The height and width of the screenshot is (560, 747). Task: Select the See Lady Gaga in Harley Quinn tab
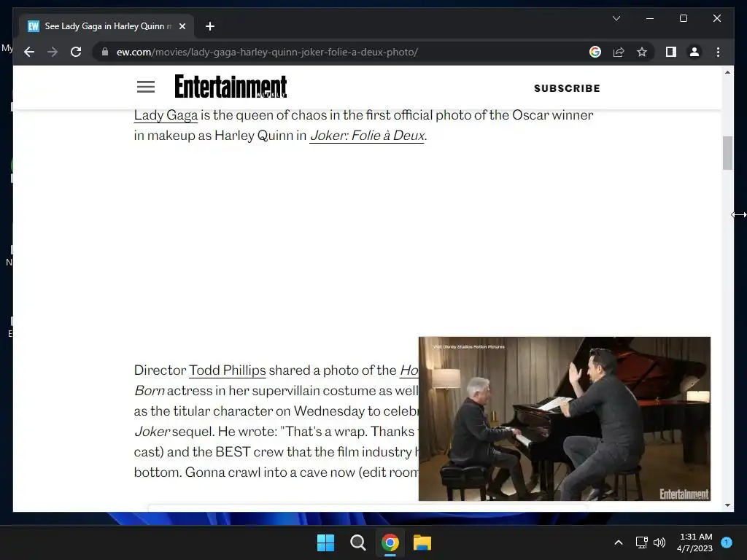click(x=107, y=26)
